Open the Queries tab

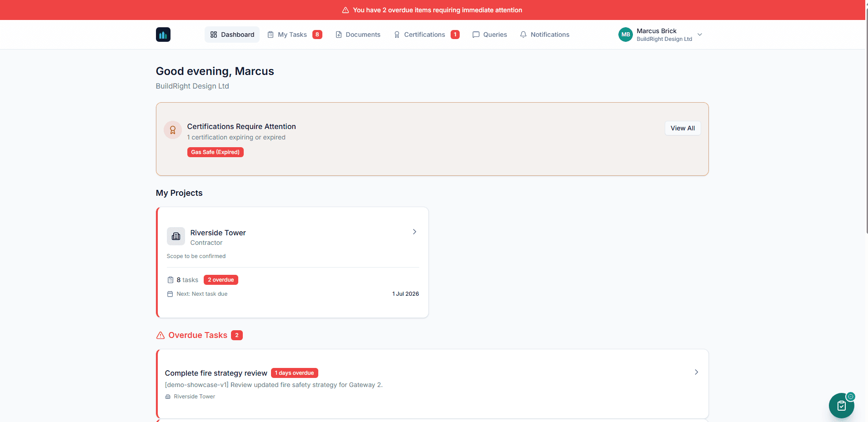[x=490, y=35]
